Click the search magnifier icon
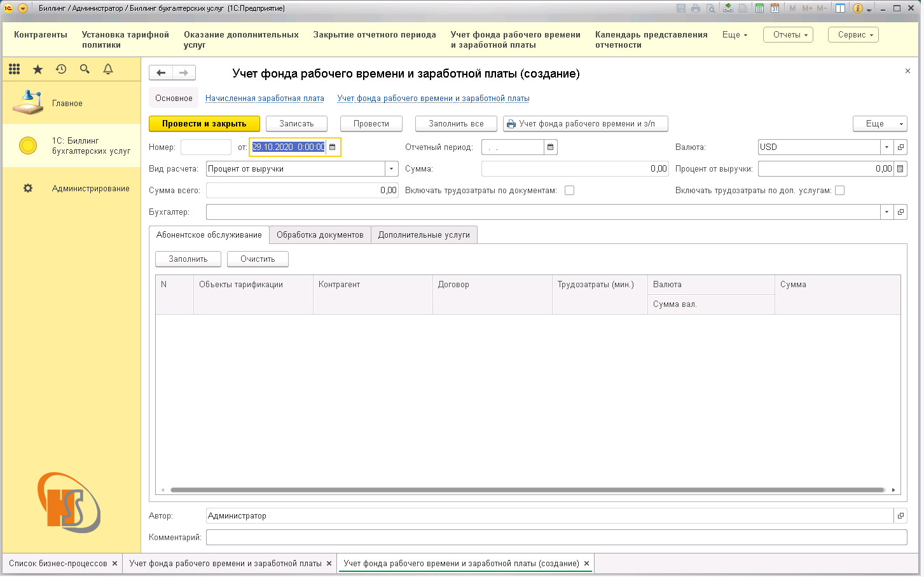This screenshot has width=924, height=577. point(85,69)
